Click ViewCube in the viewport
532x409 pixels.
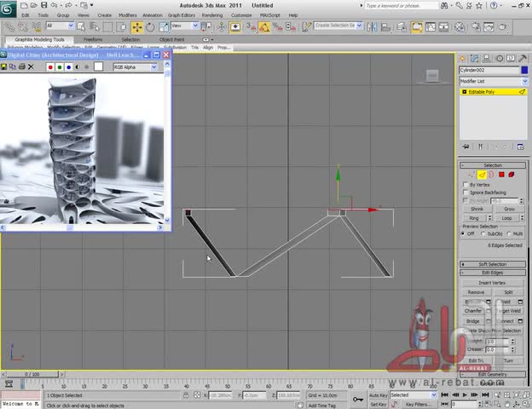pyautogui.click(x=432, y=76)
